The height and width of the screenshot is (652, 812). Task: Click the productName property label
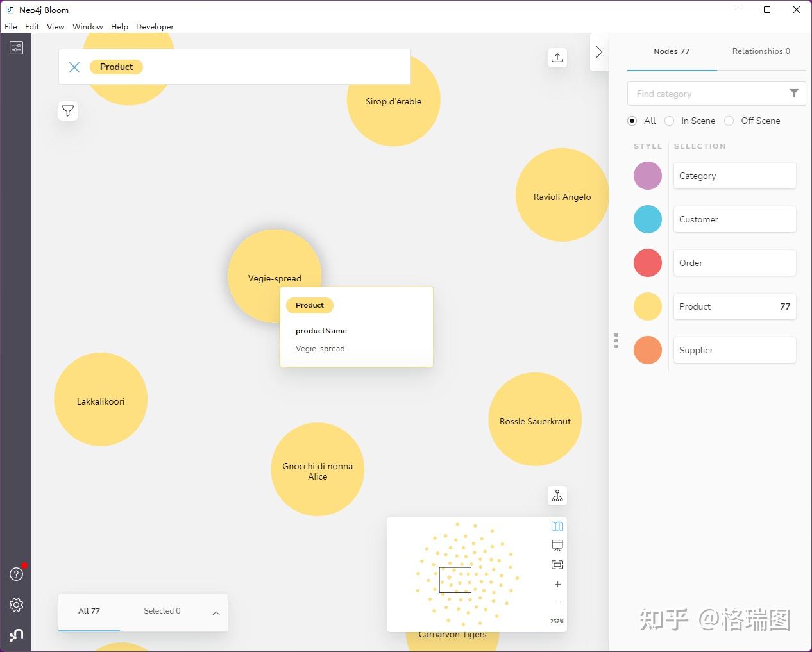321,331
